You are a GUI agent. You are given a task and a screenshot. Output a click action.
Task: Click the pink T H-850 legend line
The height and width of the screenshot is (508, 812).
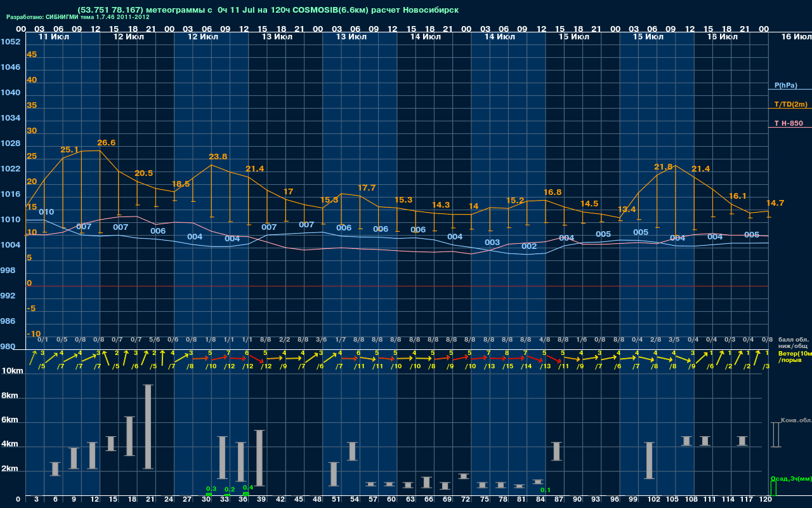[790, 128]
